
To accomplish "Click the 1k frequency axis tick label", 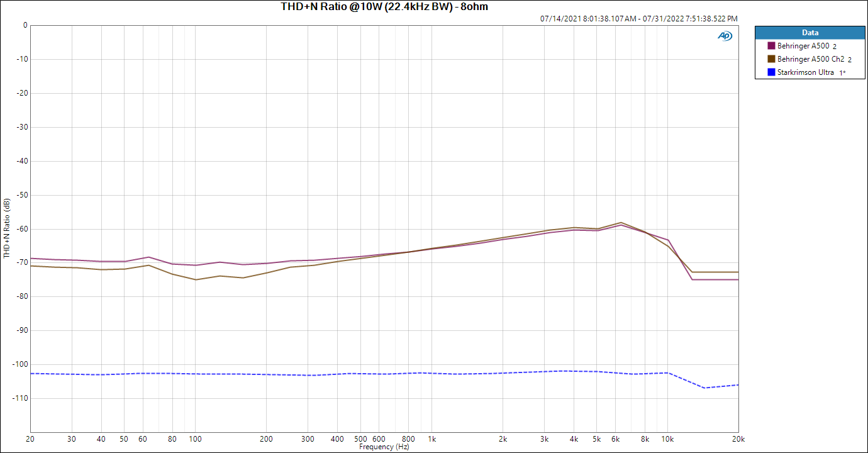I will pos(431,439).
